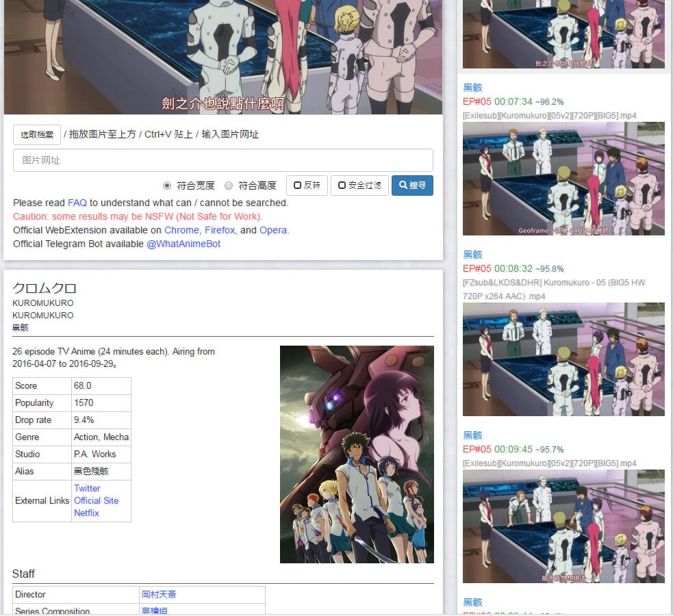Open the Twitter external link
The image size is (673, 616).
pyautogui.click(x=87, y=488)
